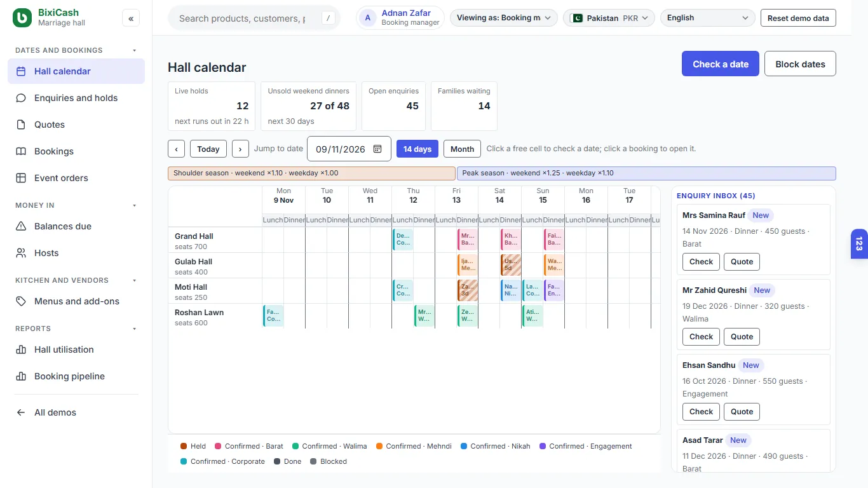Open Enquiries and holds in sidebar

click(76, 98)
